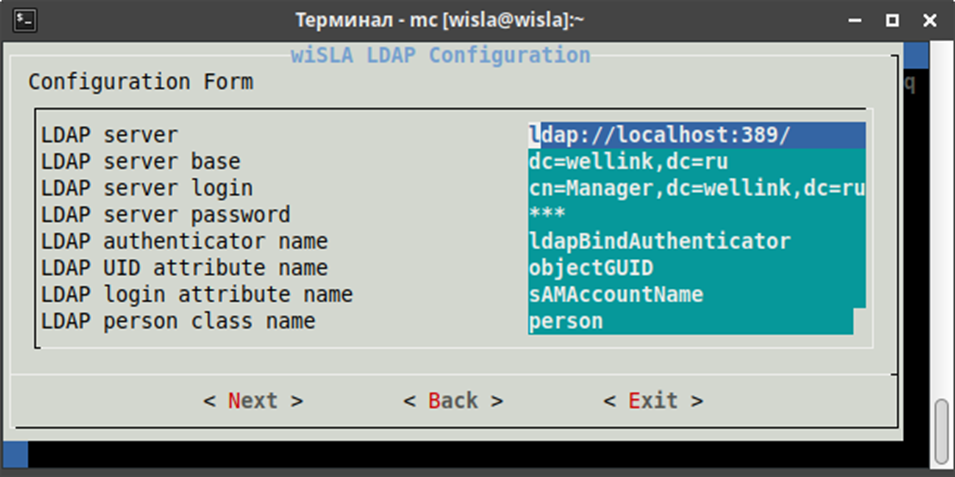The image size is (955, 477).
Task: Click the 'LDAP server login' label
Action: point(147,189)
